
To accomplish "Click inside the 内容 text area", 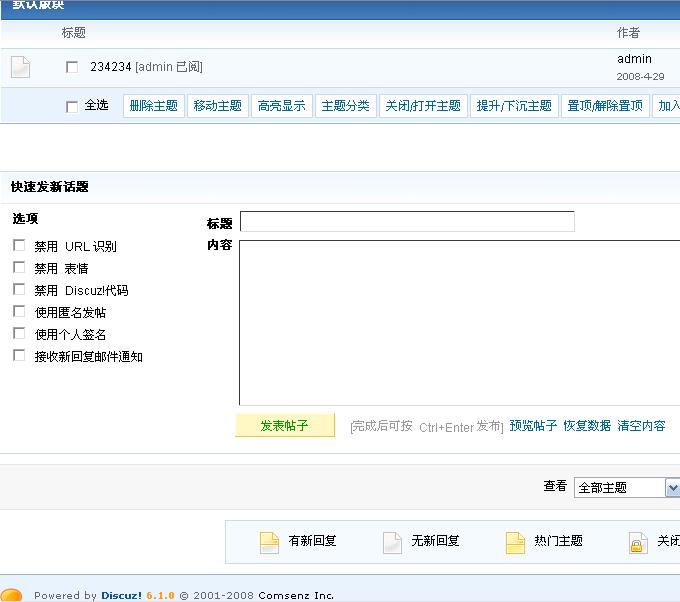I will [x=458, y=322].
